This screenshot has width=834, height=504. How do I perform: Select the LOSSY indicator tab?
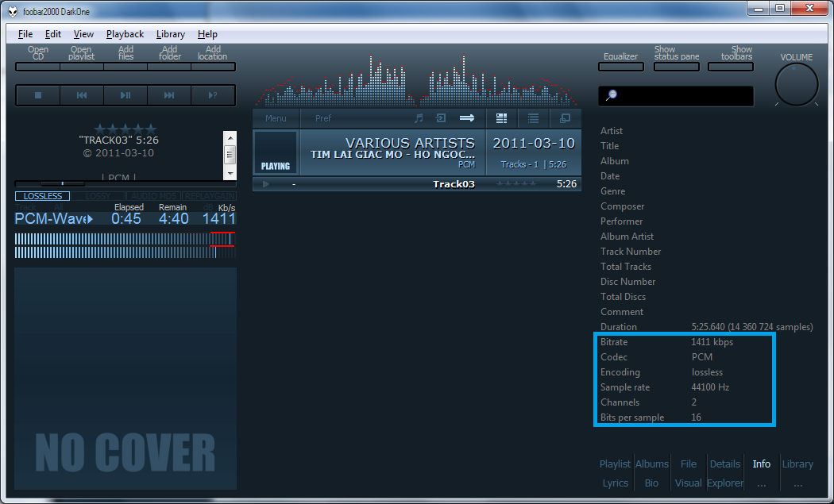coord(98,196)
